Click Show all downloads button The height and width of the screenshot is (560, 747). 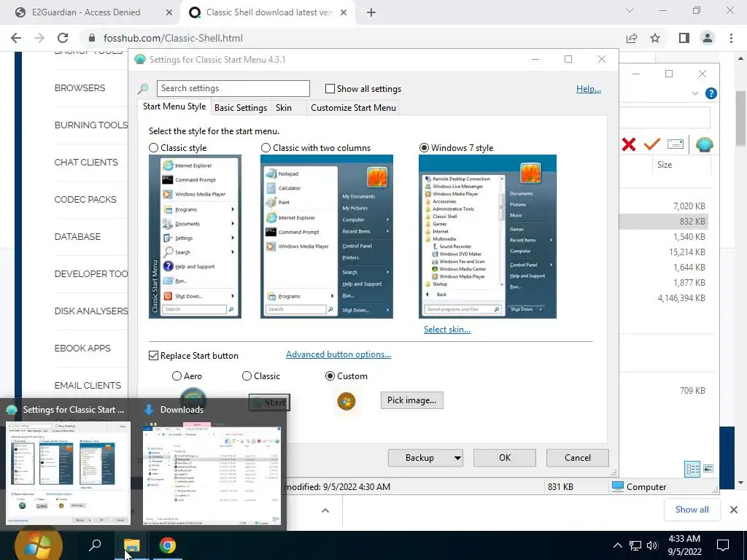tap(692, 510)
